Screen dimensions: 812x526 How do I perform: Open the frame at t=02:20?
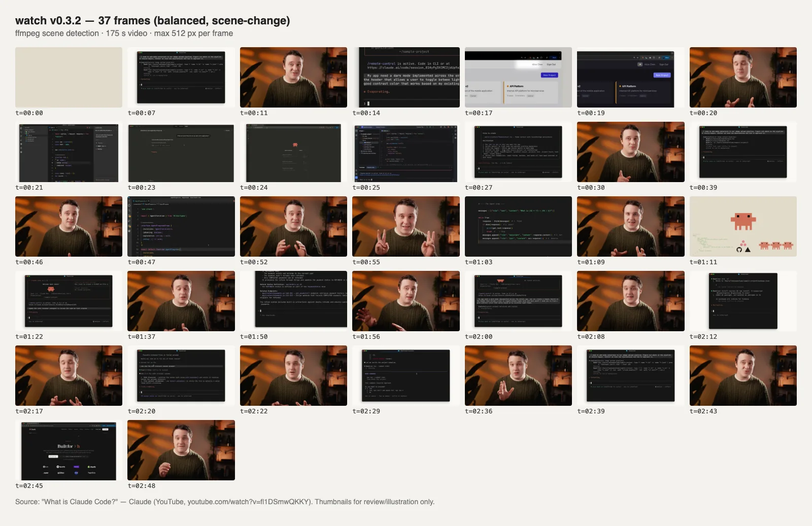click(x=181, y=375)
